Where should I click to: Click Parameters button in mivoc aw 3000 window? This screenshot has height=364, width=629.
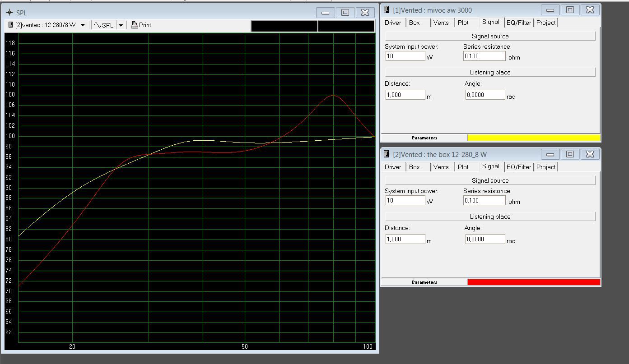coord(424,138)
